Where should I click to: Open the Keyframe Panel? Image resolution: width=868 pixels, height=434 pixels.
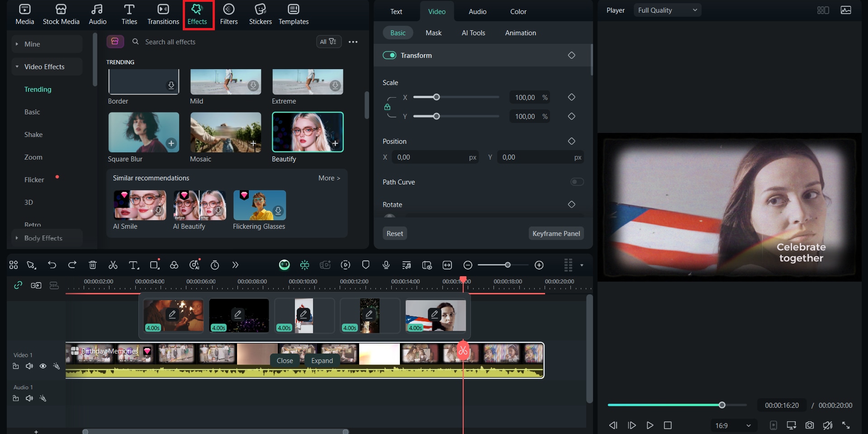(x=556, y=233)
